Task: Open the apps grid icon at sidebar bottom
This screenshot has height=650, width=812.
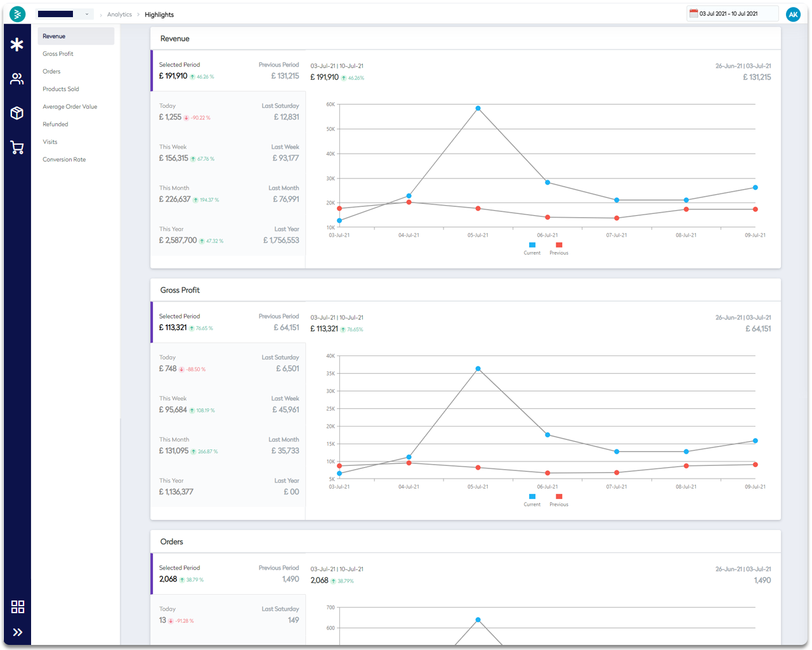Action: tap(17, 607)
